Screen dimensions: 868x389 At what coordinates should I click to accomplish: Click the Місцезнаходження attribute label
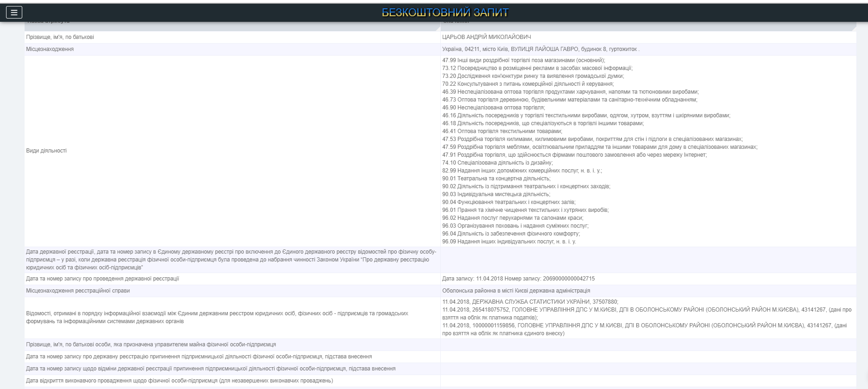pyautogui.click(x=50, y=49)
